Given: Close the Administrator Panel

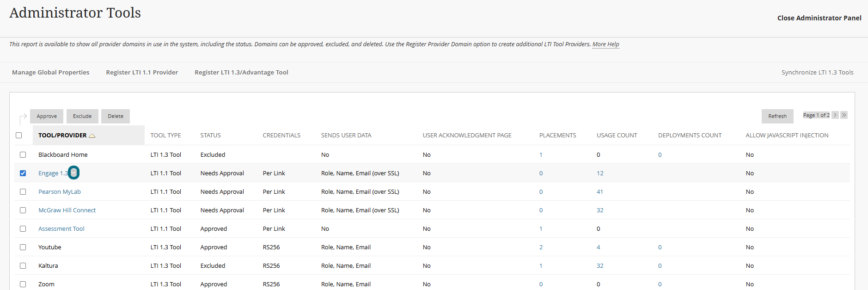Looking at the screenshot, I should click(819, 18).
